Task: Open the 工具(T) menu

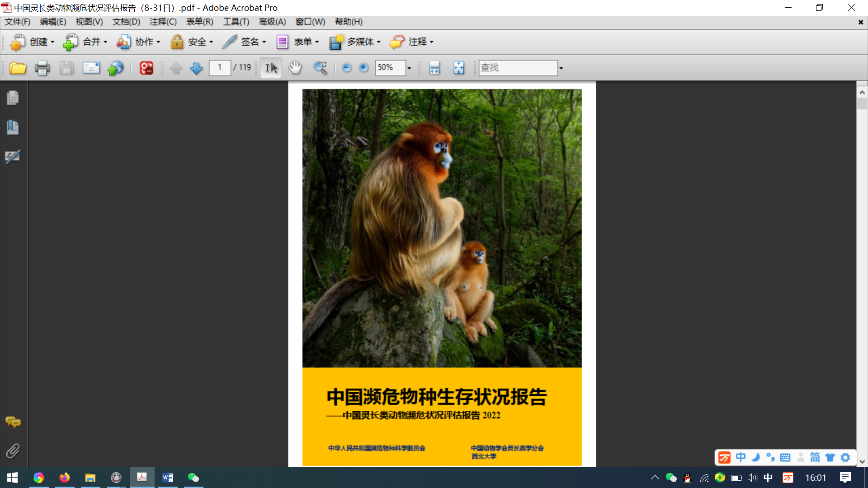Action: (236, 22)
